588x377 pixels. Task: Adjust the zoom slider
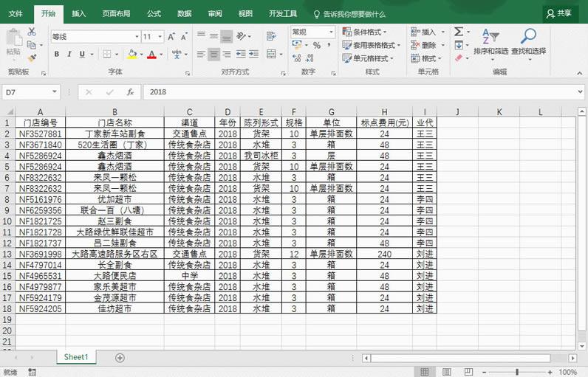(517, 372)
